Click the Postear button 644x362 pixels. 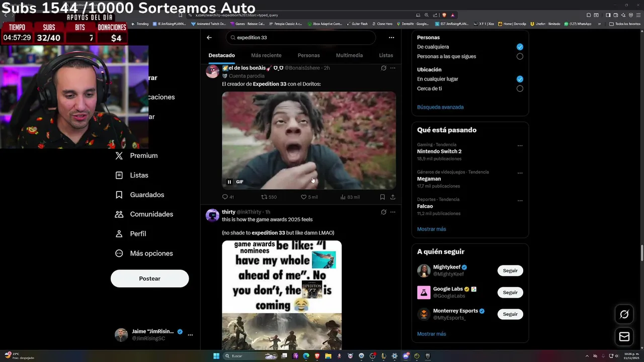150,279
